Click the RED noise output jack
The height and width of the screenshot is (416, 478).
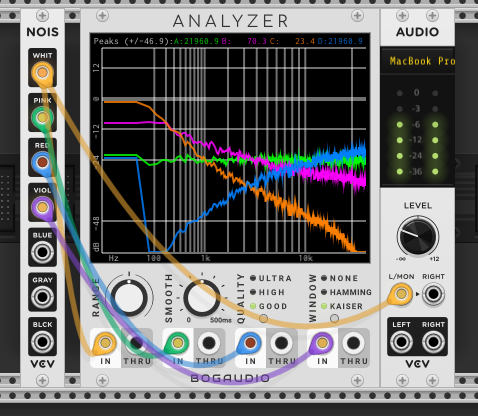point(42,163)
